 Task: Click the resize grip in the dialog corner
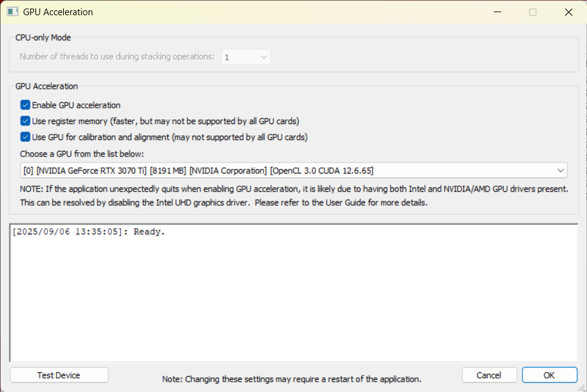(583, 388)
